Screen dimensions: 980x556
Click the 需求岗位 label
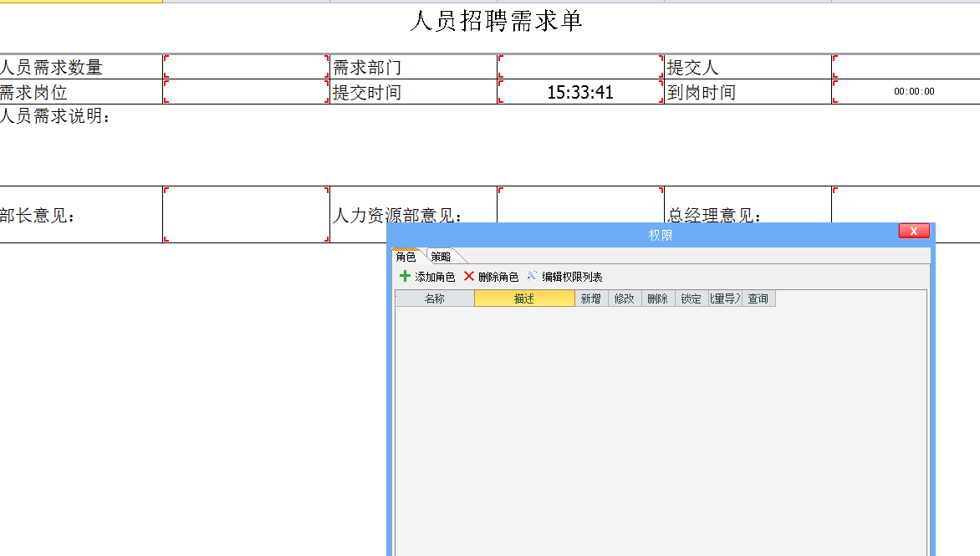click(33, 93)
